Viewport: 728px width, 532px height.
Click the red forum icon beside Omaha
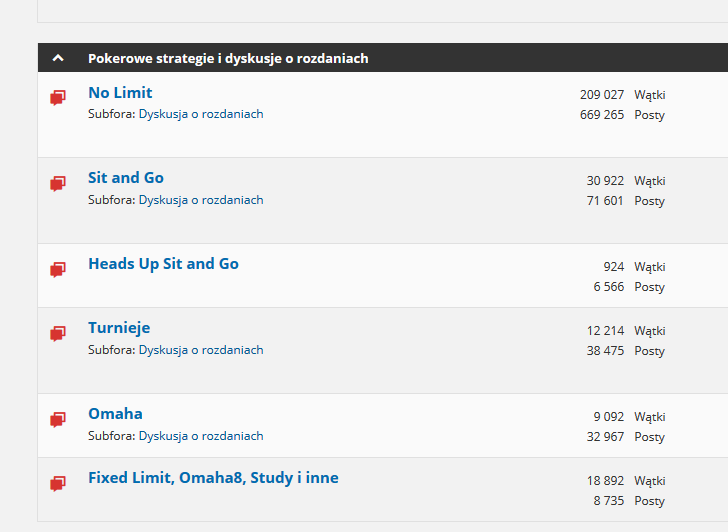(58, 419)
